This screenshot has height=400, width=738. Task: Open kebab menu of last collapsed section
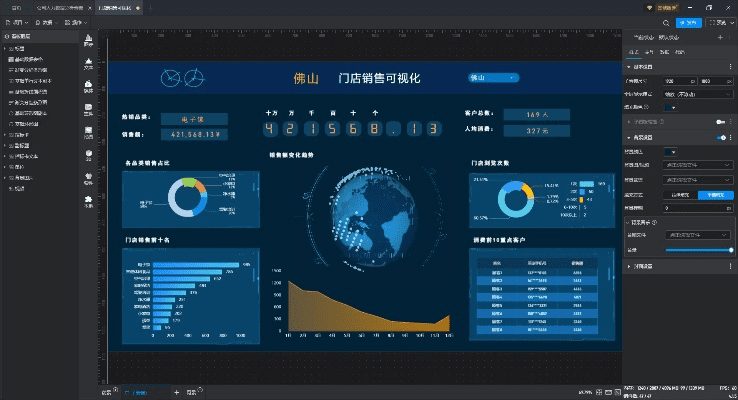point(730,266)
